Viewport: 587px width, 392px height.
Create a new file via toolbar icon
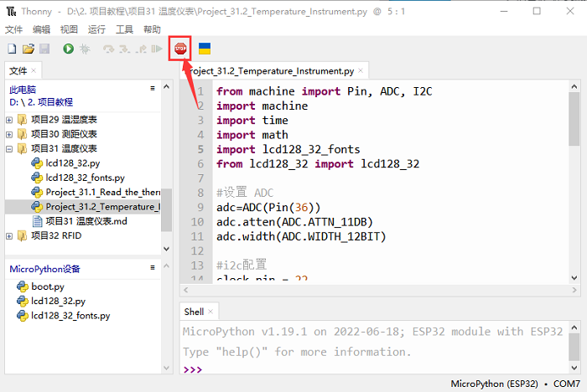12,49
